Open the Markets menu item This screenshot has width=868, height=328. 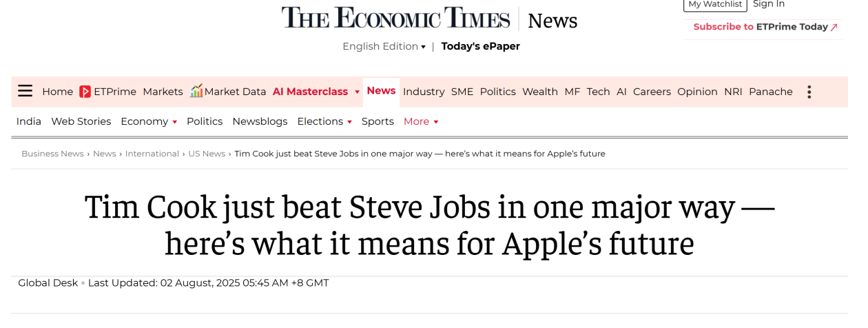tap(163, 92)
